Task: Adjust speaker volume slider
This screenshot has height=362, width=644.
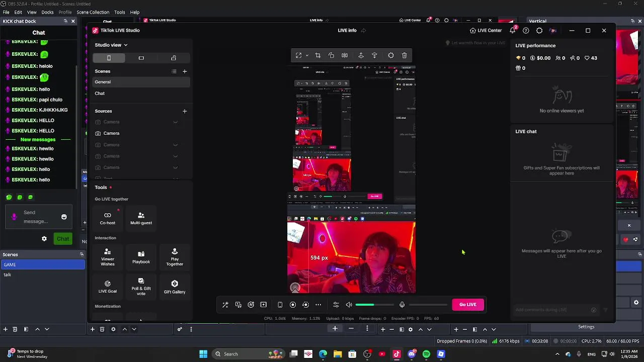Action: 375,305
